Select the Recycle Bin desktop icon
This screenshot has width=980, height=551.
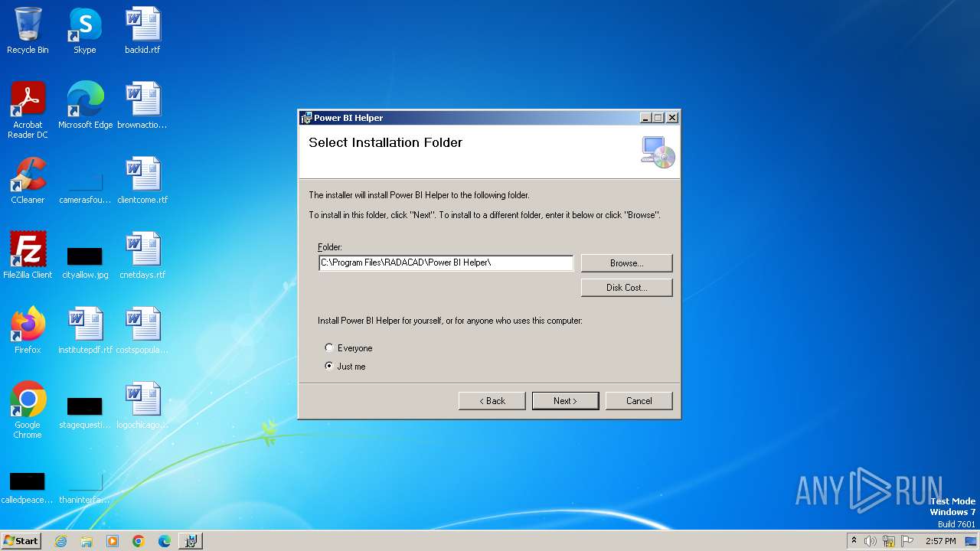tap(28, 31)
